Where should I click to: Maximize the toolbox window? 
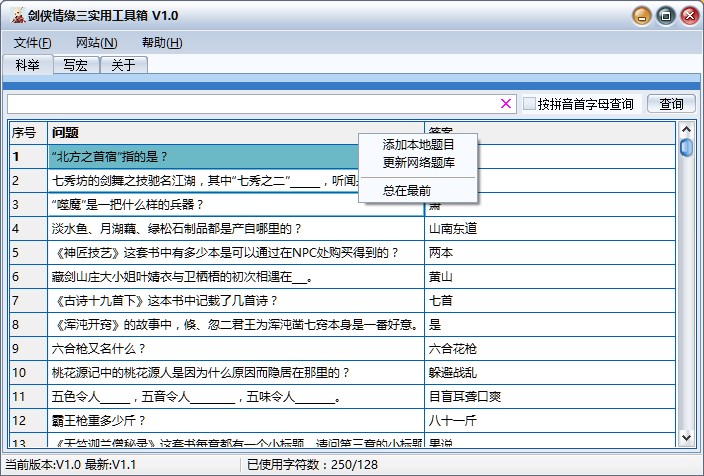665,16
